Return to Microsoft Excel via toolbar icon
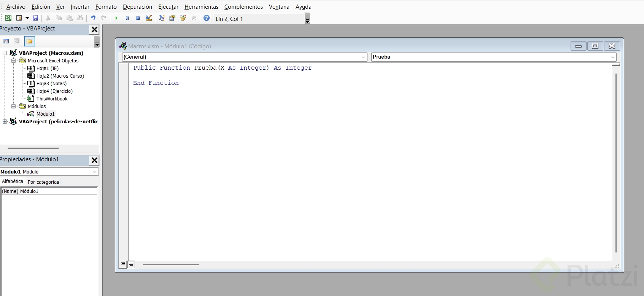This screenshot has height=296, width=644. 8,18
